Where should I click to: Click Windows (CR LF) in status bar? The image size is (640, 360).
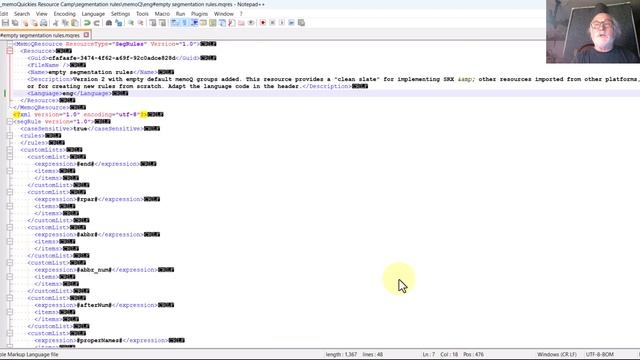(x=557, y=354)
